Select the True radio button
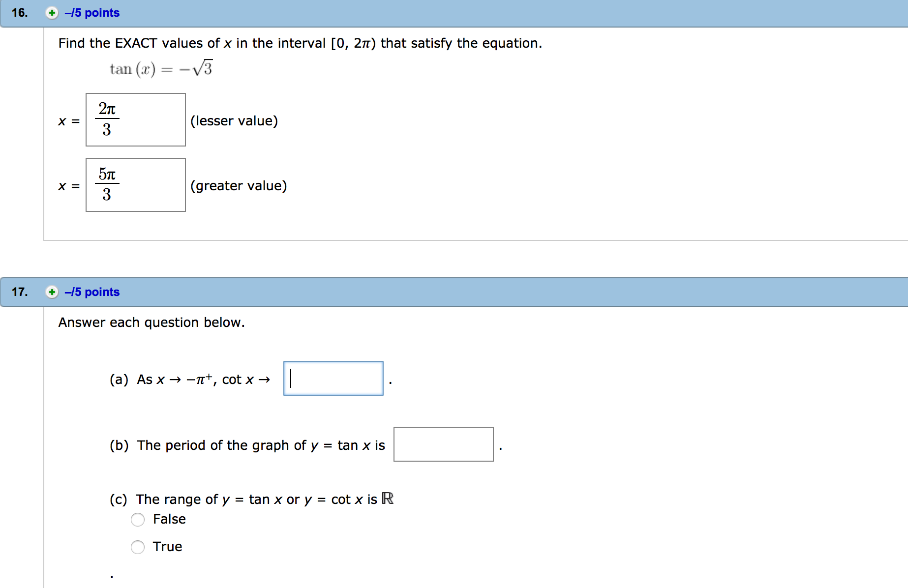The width and height of the screenshot is (908, 588). click(138, 547)
